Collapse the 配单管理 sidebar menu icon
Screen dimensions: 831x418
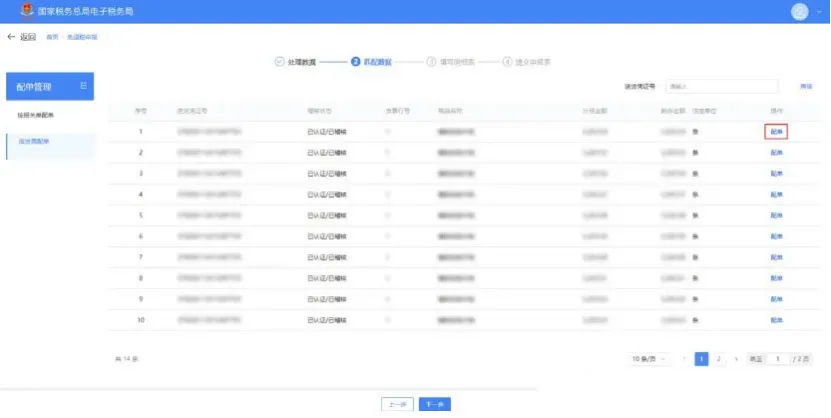point(83,86)
